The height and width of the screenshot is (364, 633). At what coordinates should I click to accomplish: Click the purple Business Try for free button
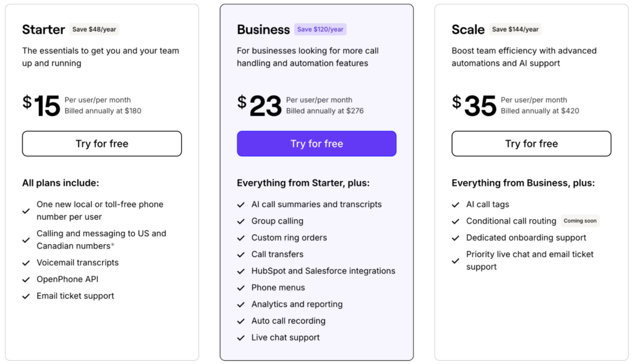[x=316, y=143]
